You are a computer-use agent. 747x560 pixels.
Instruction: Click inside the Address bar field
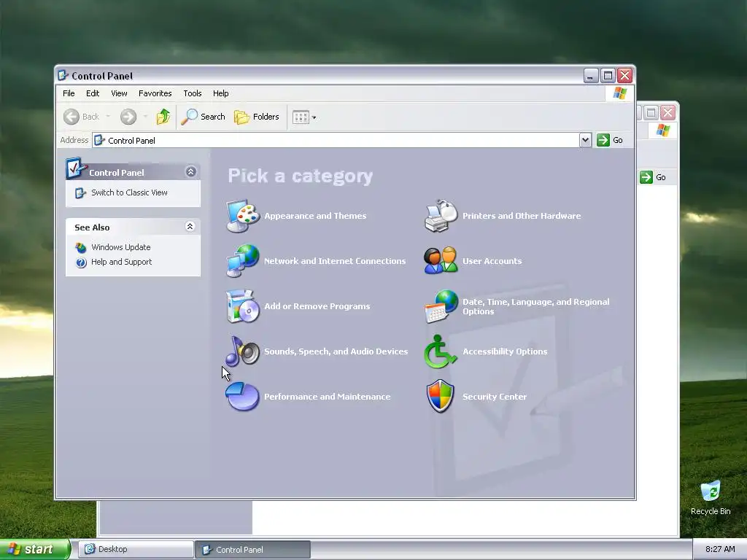[x=336, y=140]
